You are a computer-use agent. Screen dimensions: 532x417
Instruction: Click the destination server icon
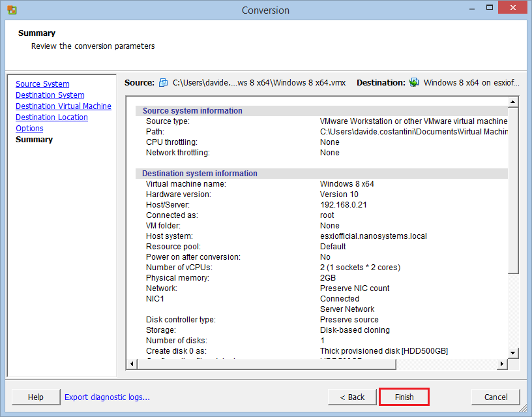[x=414, y=82]
